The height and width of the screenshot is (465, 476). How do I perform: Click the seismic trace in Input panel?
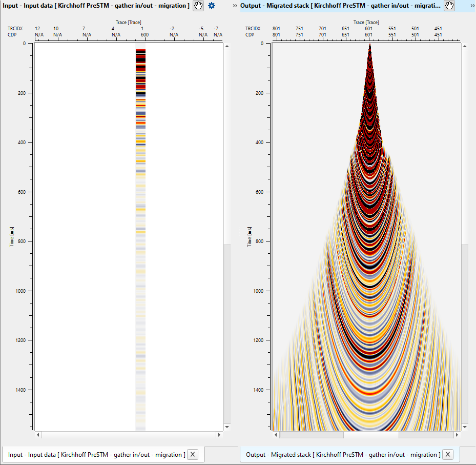click(140, 237)
